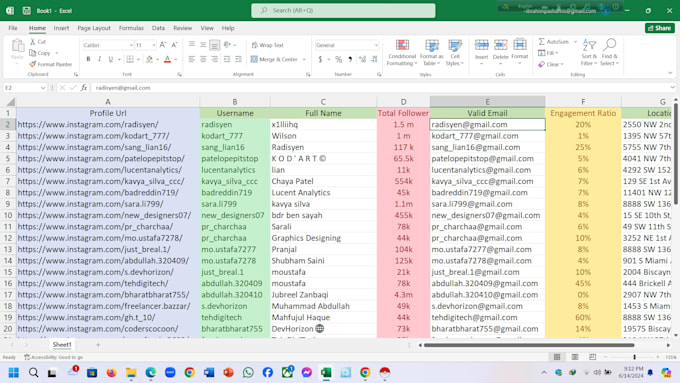Select row 10 header
This screenshot has height=383, width=680.
pyautogui.click(x=8, y=215)
